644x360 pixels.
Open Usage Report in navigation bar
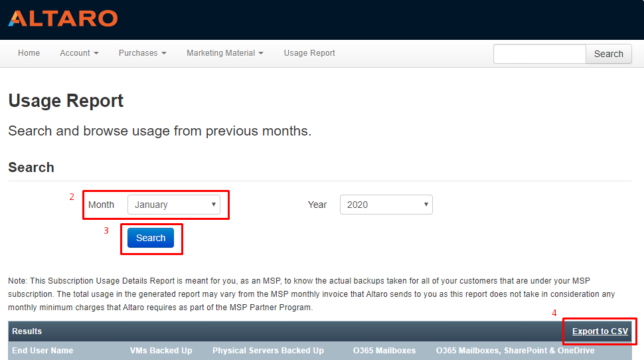309,53
